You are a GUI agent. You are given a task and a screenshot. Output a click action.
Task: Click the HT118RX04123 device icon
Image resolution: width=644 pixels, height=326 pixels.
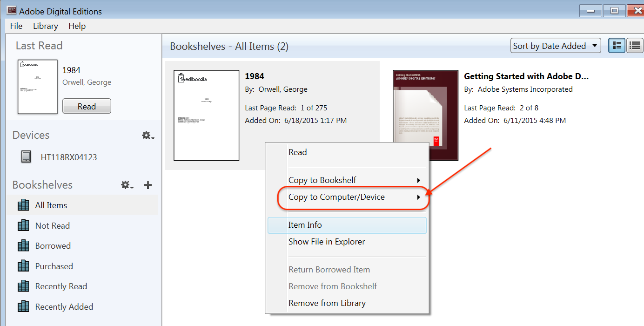pyautogui.click(x=26, y=157)
